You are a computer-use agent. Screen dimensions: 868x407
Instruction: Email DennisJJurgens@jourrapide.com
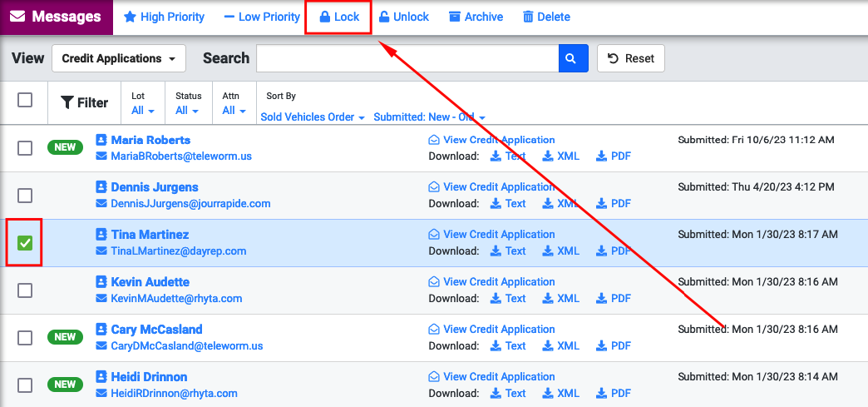pos(190,203)
